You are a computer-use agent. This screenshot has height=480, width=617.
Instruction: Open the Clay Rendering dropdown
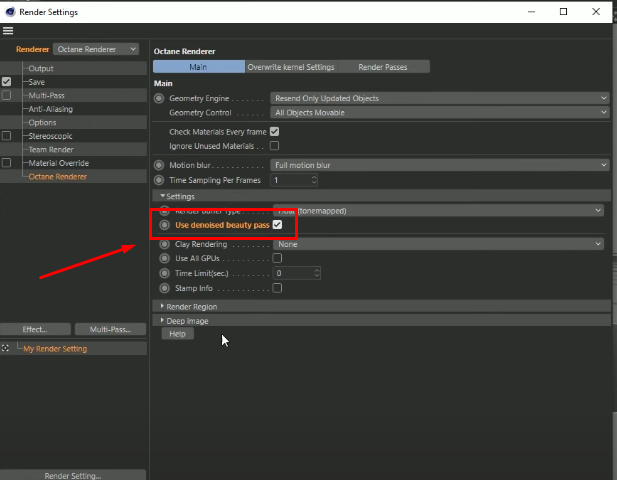[438, 244]
